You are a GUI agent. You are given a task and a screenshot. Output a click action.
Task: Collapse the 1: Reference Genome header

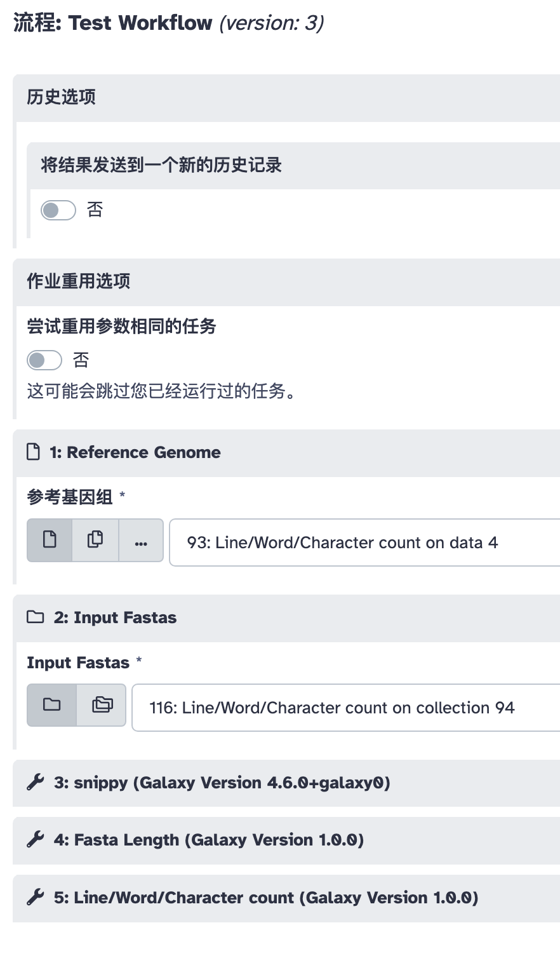click(286, 453)
